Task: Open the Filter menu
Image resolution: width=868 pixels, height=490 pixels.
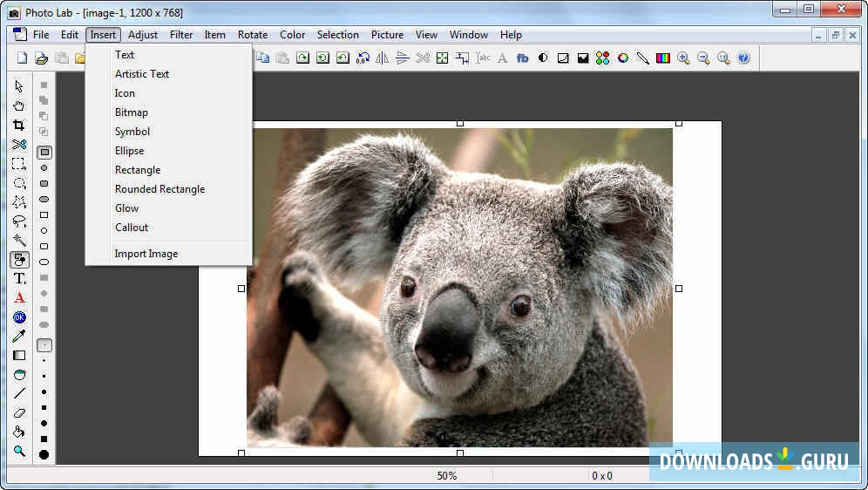Action: coord(181,35)
